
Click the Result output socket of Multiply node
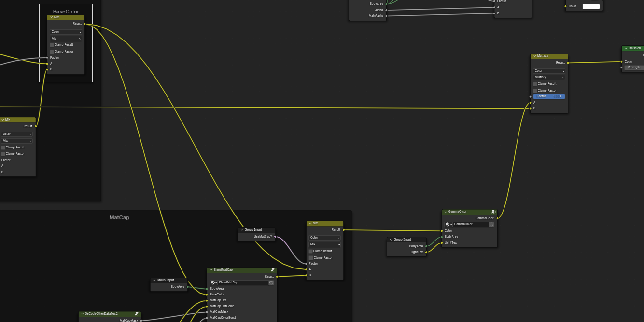coord(568,63)
